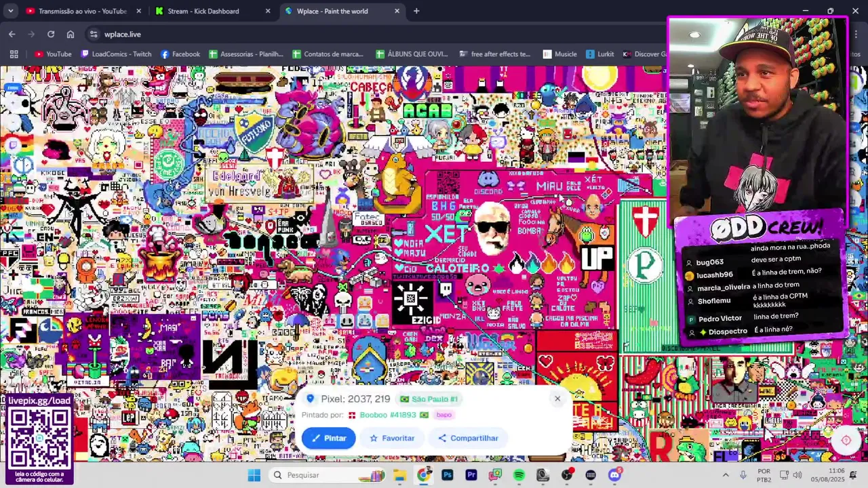The height and width of the screenshot is (488, 868).
Task: Open the bookmarks apps grid icon
Action: 14,54
